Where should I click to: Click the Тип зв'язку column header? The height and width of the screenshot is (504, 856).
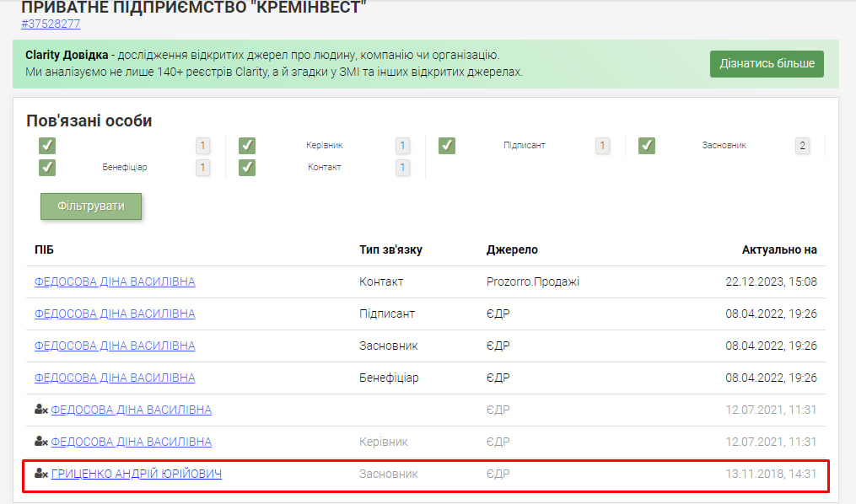coord(390,249)
